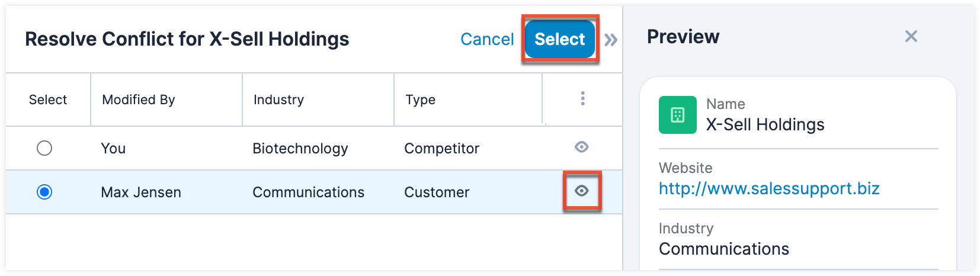The width and height of the screenshot is (980, 276).
Task: Click the Competitor type cell
Action: click(441, 148)
